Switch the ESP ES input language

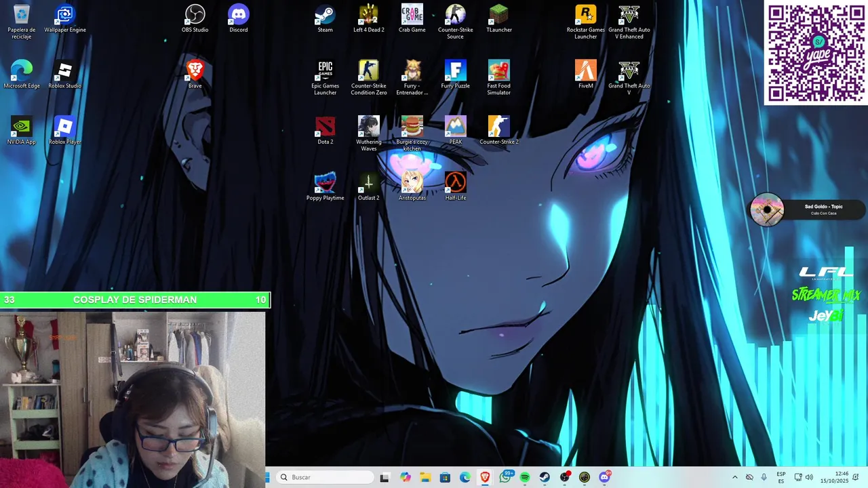[x=781, y=477]
